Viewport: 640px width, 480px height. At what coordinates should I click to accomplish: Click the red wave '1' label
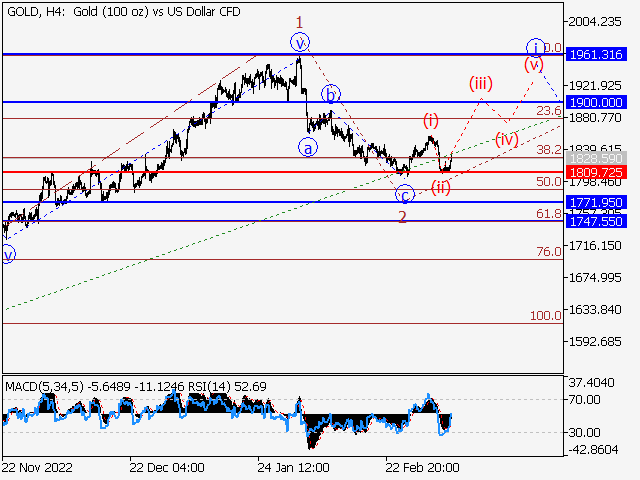point(297,20)
